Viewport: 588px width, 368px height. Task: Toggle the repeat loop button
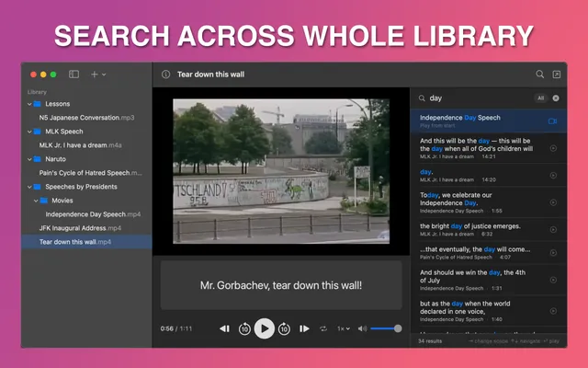point(323,328)
